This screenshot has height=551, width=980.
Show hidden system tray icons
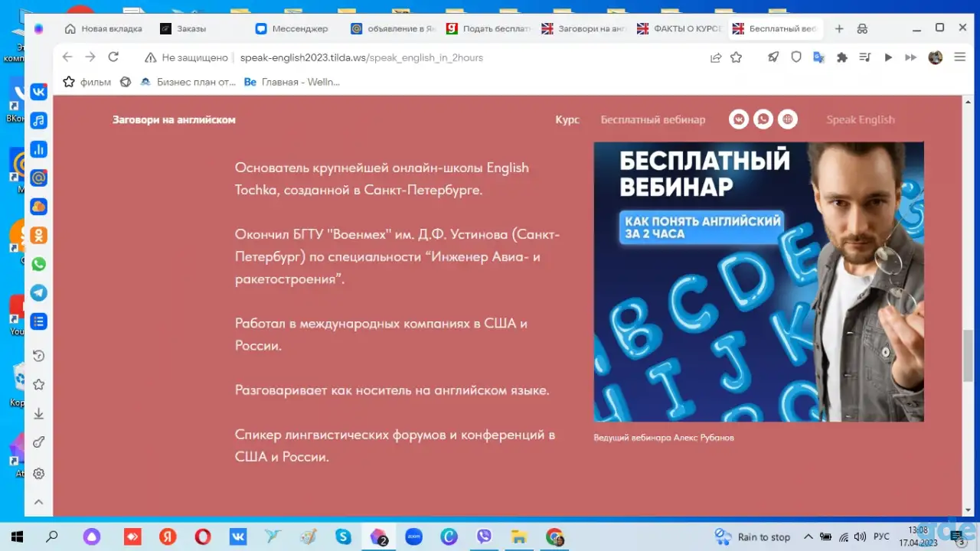click(x=808, y=536)
